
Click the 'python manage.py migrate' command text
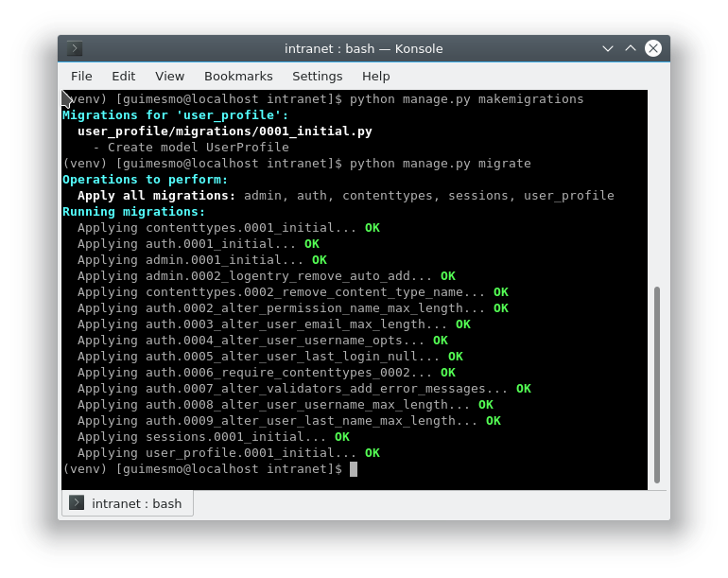pyautogui.click(x=441, y=164)
